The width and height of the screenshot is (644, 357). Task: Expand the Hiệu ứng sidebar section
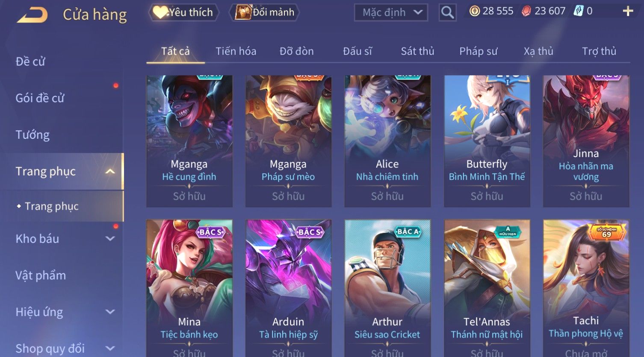click(110, 312)
